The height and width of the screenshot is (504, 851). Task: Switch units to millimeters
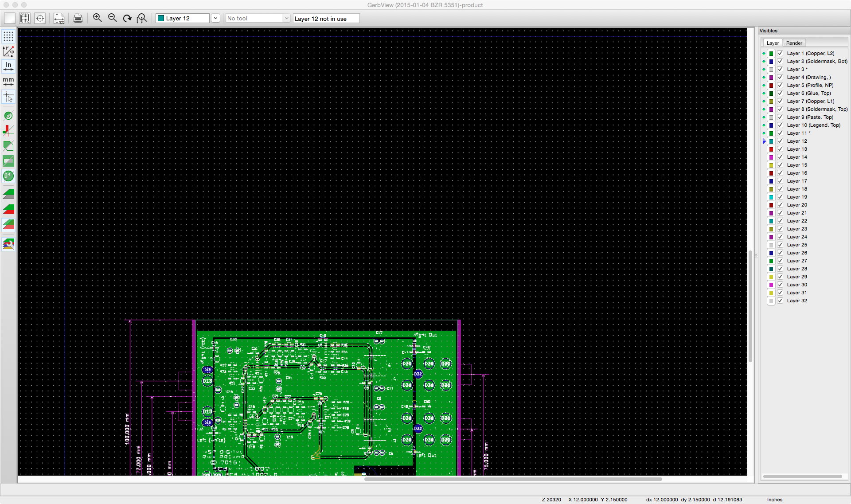tap(8, 81)
